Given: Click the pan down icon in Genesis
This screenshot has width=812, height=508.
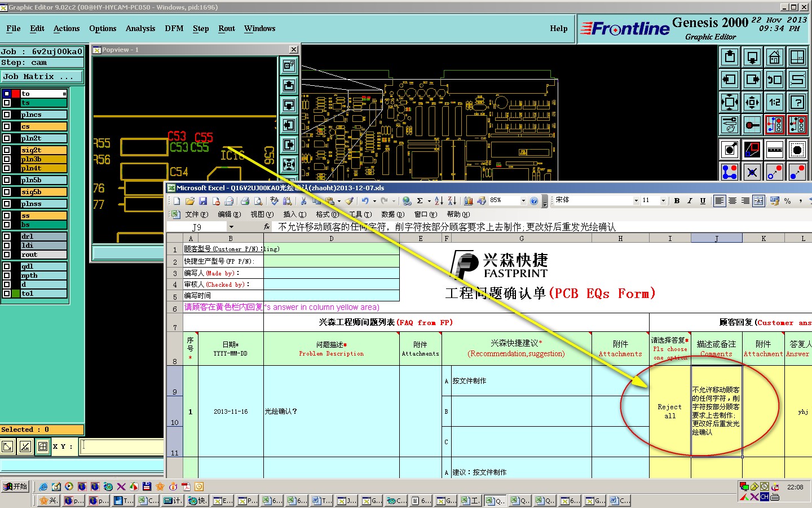Looking at the screenshot, I should pos(752,57).
